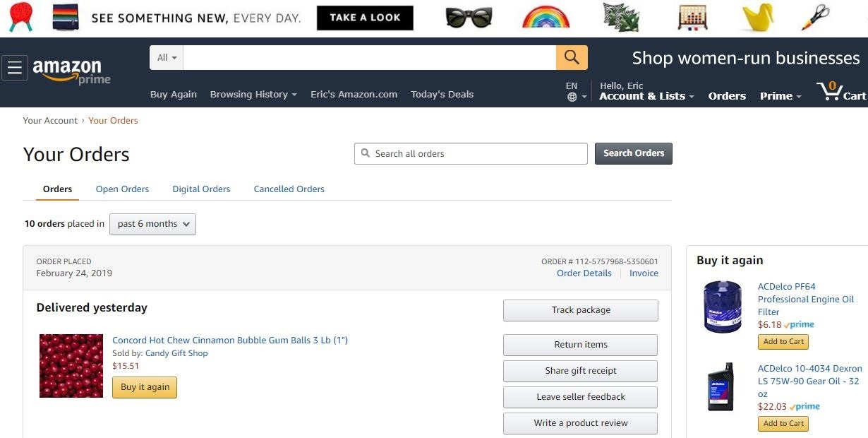
Task: Open Today's Deals
Action: point(442,94)
